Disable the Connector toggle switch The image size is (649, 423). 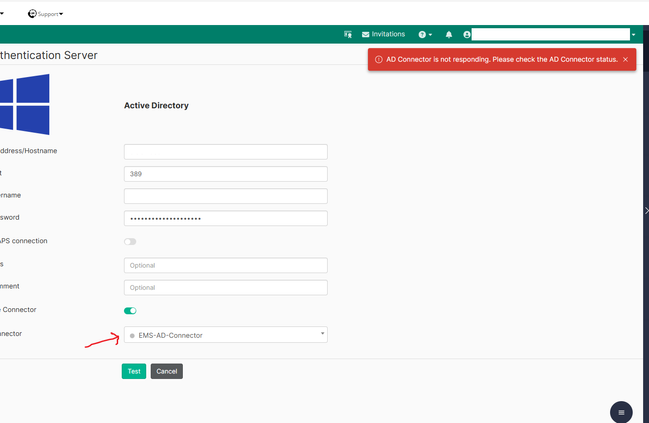[130, 310]
